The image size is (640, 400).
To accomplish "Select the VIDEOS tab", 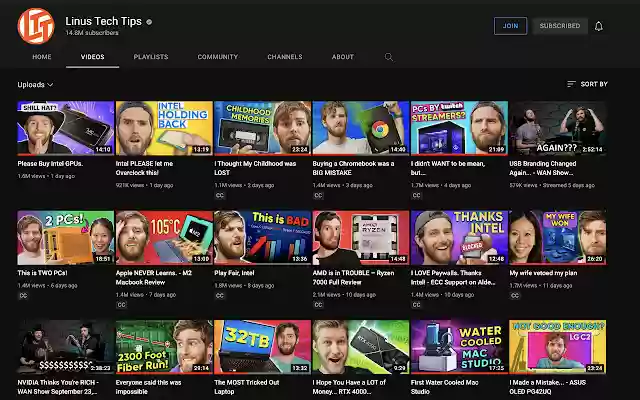I will [x=92, y=57].
